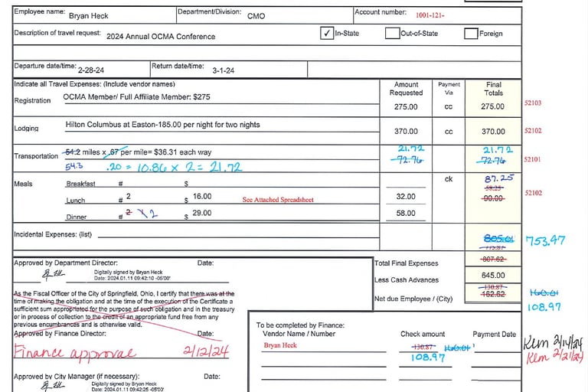The image size is (588, 392).
Task: Click account code 52101
Action: pyautogui.click(x=533, y=159)
